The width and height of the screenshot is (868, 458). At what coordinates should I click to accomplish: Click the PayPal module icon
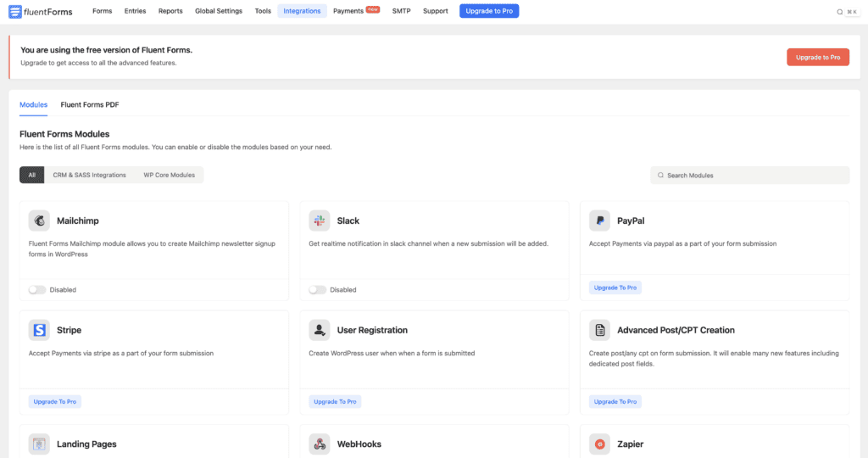(599, 221)
